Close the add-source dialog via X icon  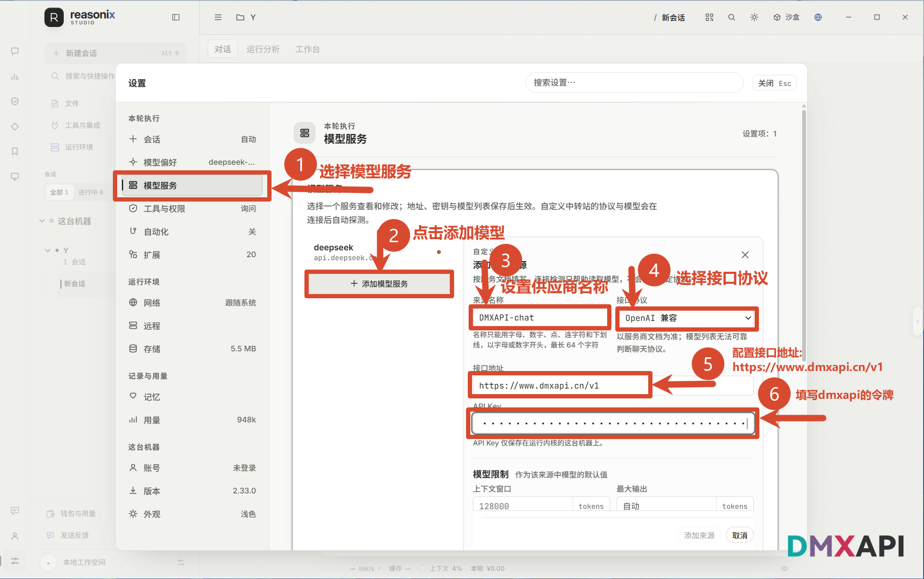pos(745,255)
